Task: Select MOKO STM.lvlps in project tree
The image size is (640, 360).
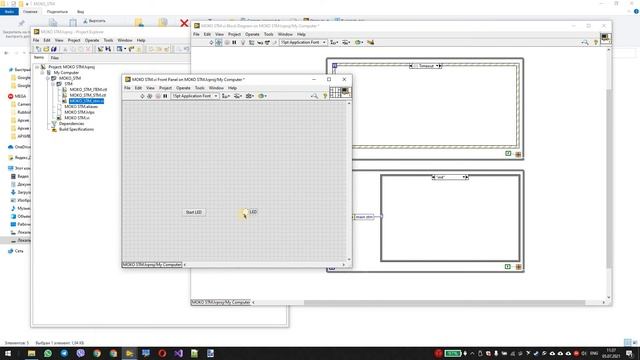Action: click(x=80, y=112)
